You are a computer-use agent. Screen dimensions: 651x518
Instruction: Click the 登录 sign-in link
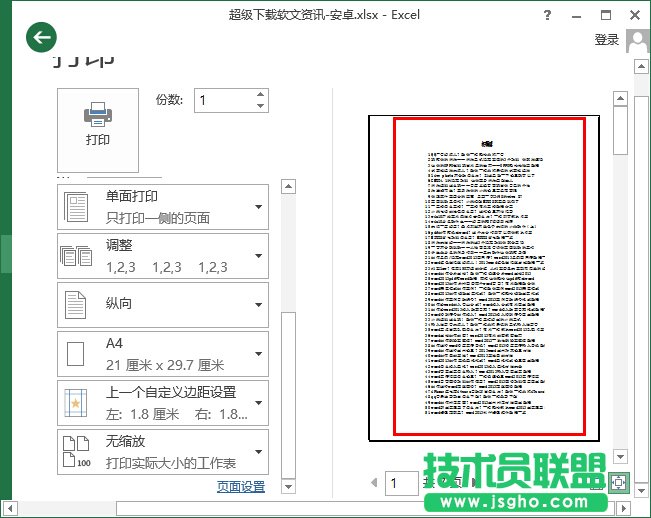[x=607, y=40]
